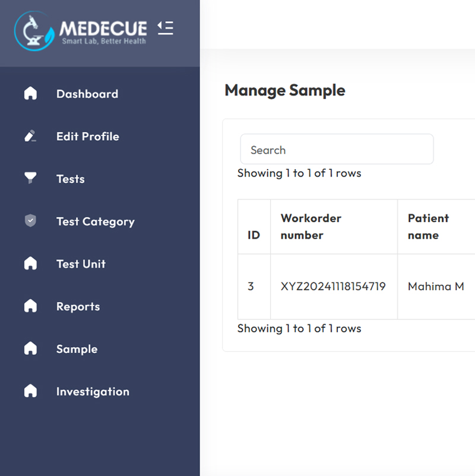Click the home icon beside Investigation
The width and height of the screenshot is (475, 476).
(x=30, y=392)
